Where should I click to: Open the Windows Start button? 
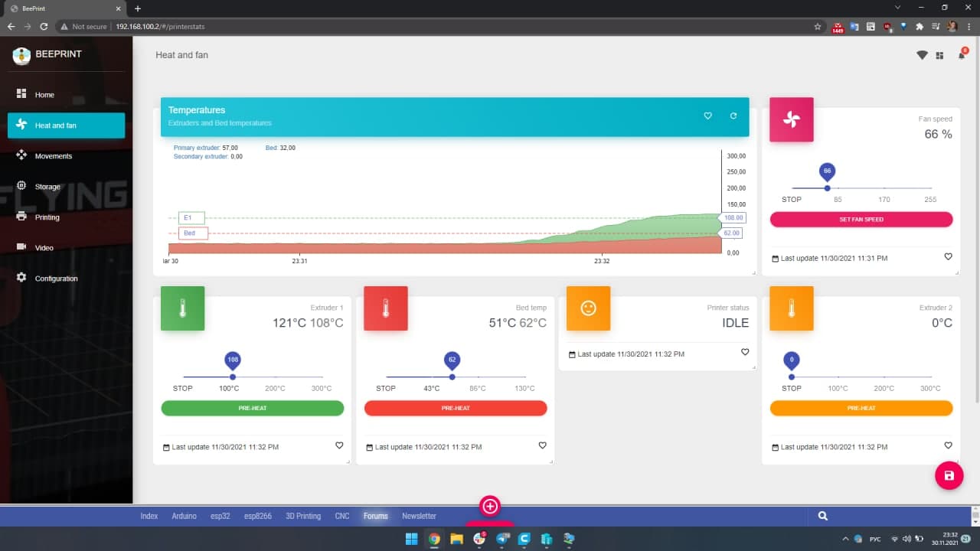coord(411,539)
